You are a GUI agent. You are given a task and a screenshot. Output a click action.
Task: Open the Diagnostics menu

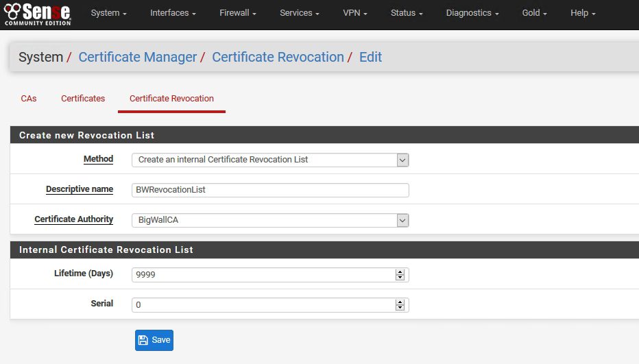tap(472, 13)
